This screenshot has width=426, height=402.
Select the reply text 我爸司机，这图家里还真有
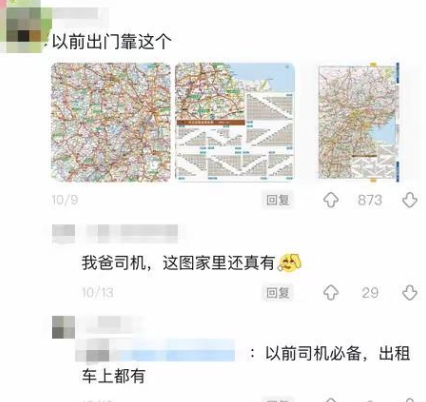click(x=178, y=263)
